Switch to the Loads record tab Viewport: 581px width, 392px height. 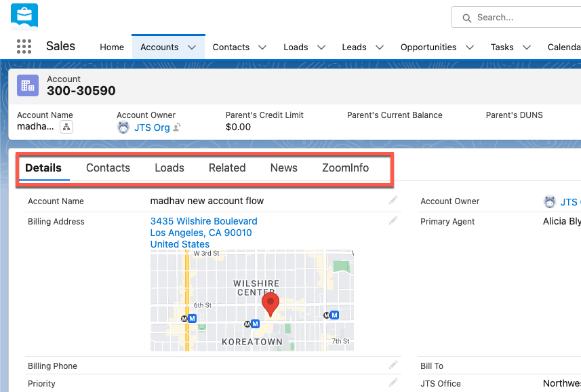[x=169, y=168]
